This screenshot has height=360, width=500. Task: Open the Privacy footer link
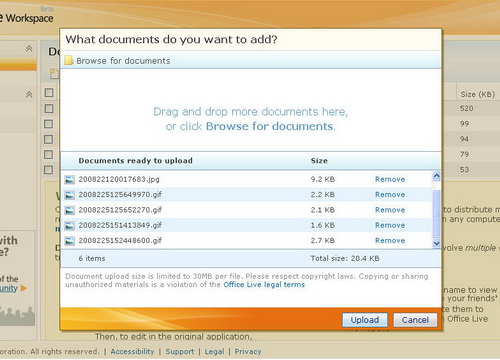click(x=248, y=351)
